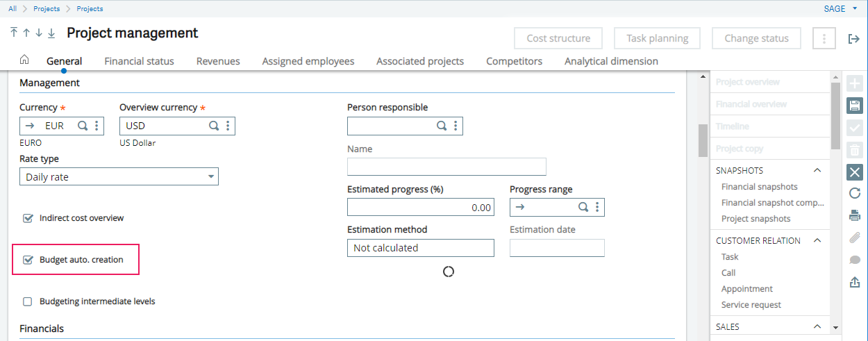Click the Cost structure button
Viewport: 868px width, 341px height.
point(558,38)
